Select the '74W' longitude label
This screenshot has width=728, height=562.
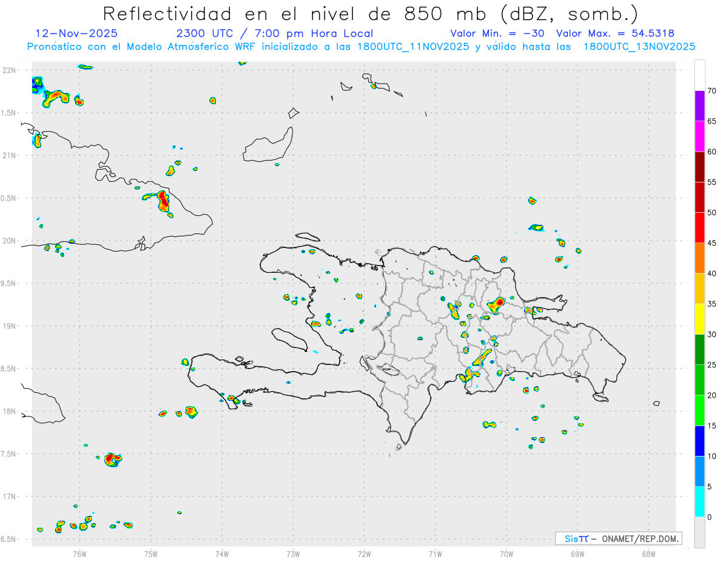222,554
